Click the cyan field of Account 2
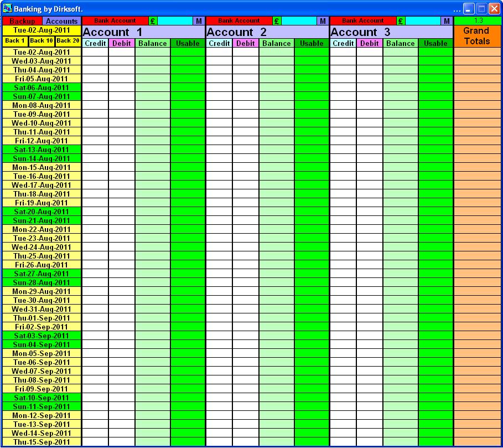This screenshot has width=503, height=448. coord(299,21)
